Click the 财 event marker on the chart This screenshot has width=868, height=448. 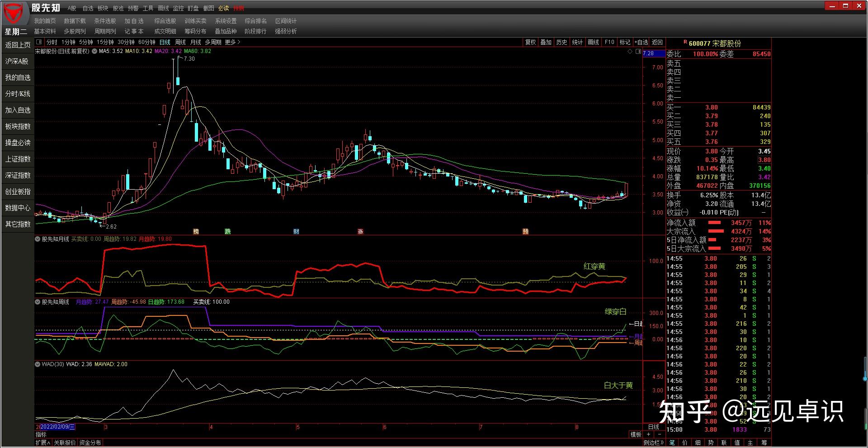[296, 231]
